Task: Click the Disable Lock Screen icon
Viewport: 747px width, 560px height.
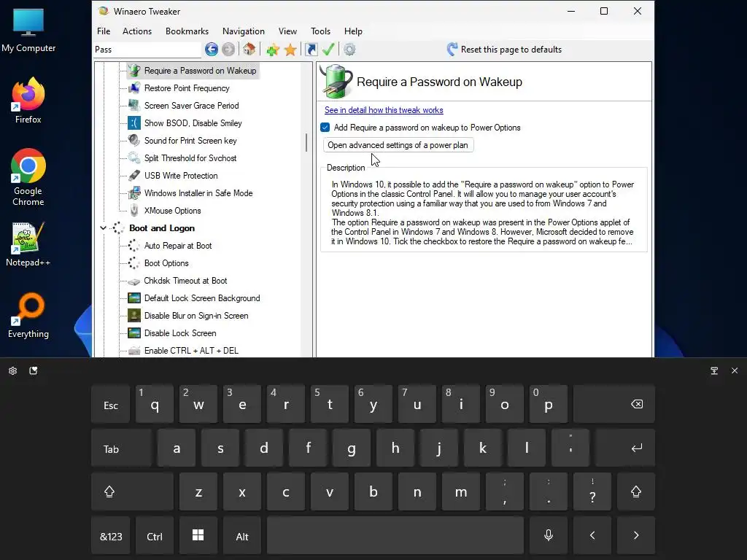Action: 134,332
